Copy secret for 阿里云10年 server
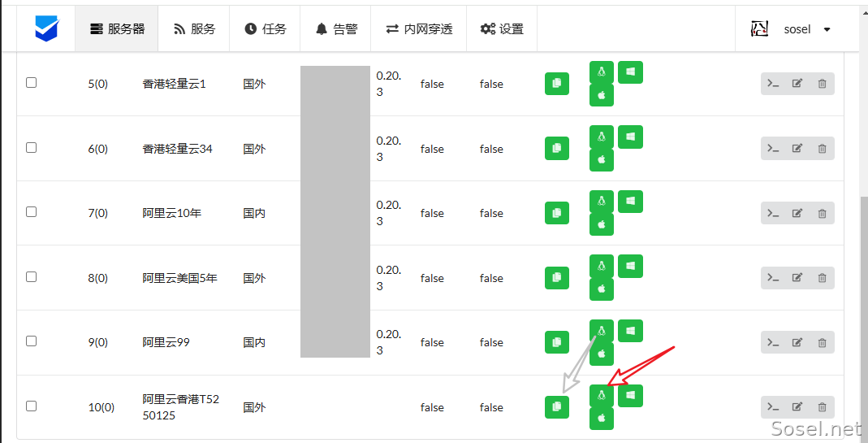 557,213
